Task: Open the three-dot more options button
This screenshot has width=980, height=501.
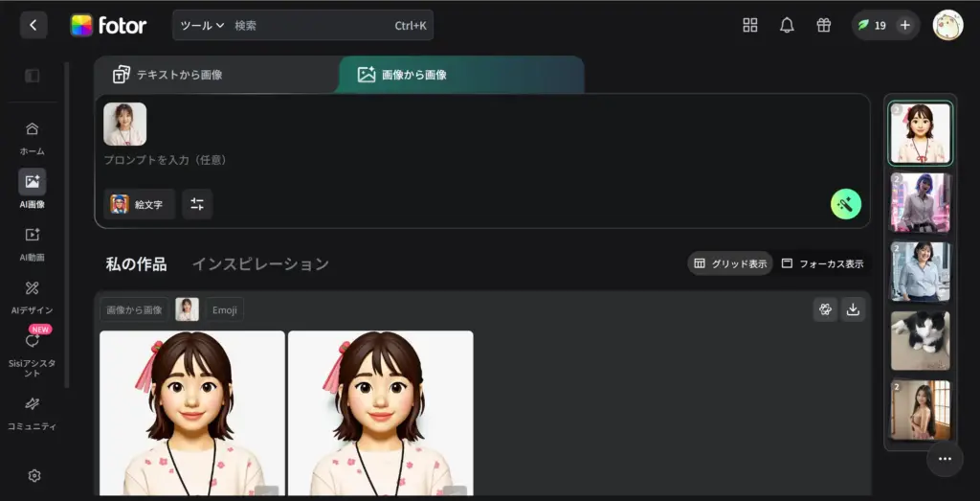Action: (945, 459)
